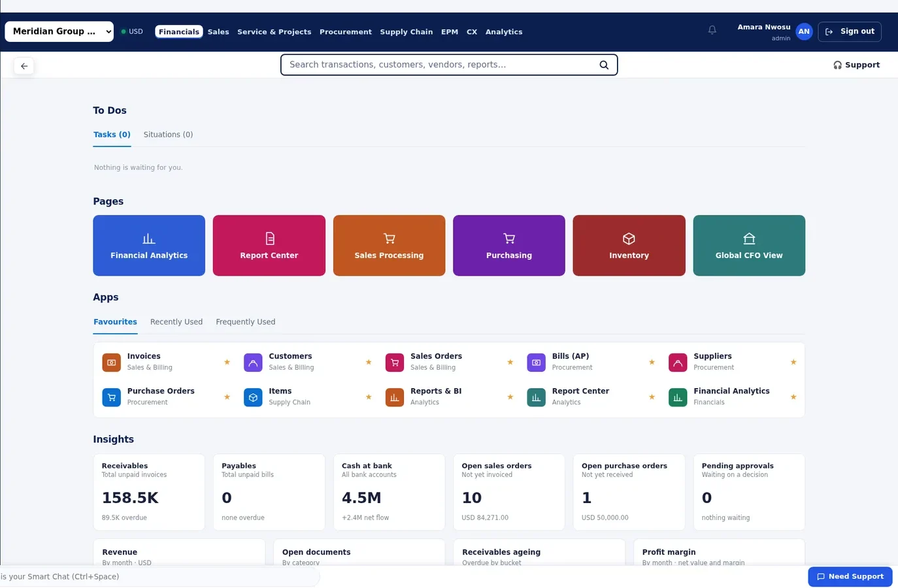Open the Purchase Orders app icon
898x588 pixels.
coord(112,397)
